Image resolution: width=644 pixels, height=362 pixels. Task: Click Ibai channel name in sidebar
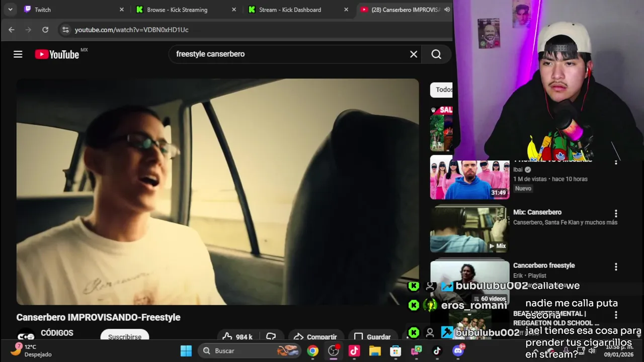click(518, 169)
